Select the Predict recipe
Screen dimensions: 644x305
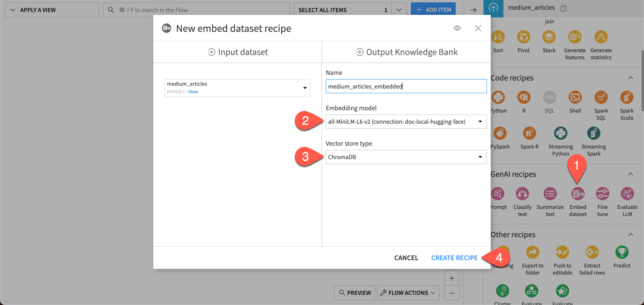pyautogui.click(x=622, y=252)
